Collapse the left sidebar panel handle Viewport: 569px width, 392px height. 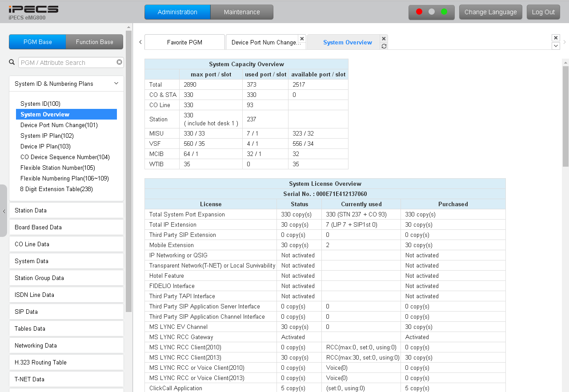coord(4,211)
